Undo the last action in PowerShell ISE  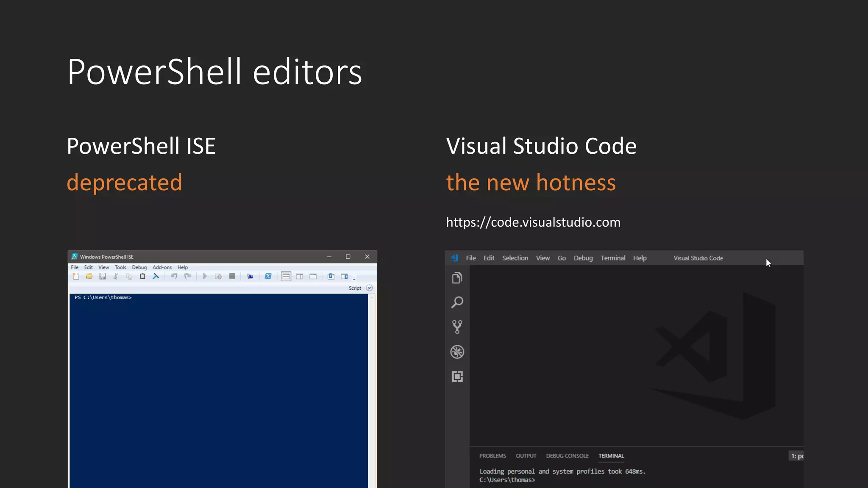tap(174, 277)
